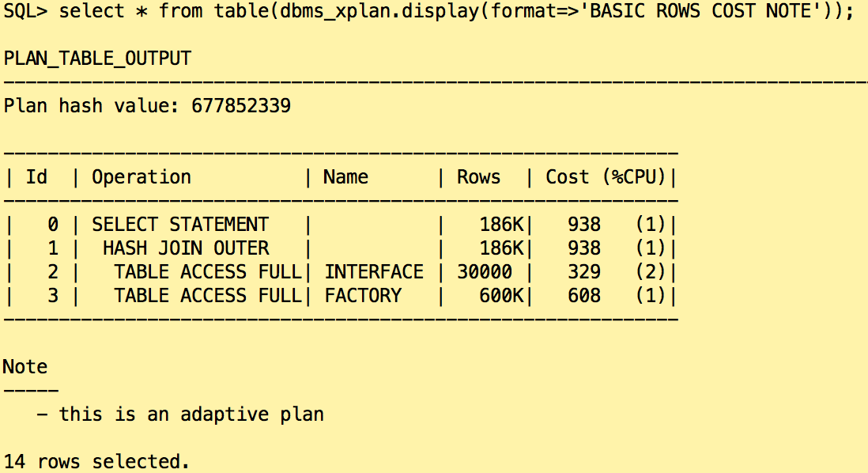The image size is (868, 473).
Task: Click the SQL> prompt text
Action: [25, 10]
